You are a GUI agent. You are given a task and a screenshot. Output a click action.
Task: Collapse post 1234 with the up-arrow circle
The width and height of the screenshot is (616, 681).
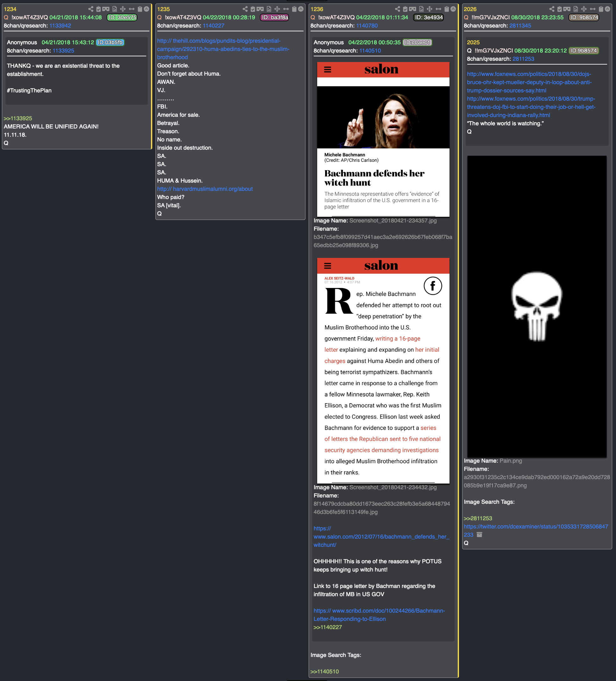tap(146, 9)
